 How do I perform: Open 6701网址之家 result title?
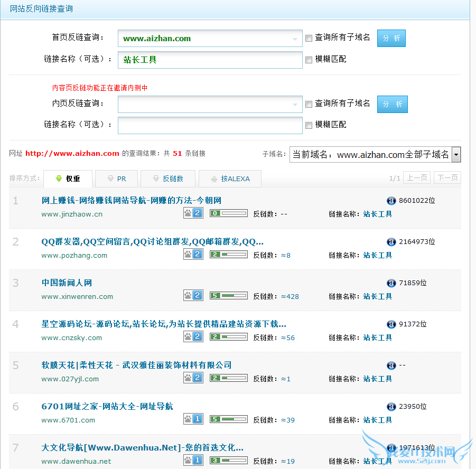point(107,407)
